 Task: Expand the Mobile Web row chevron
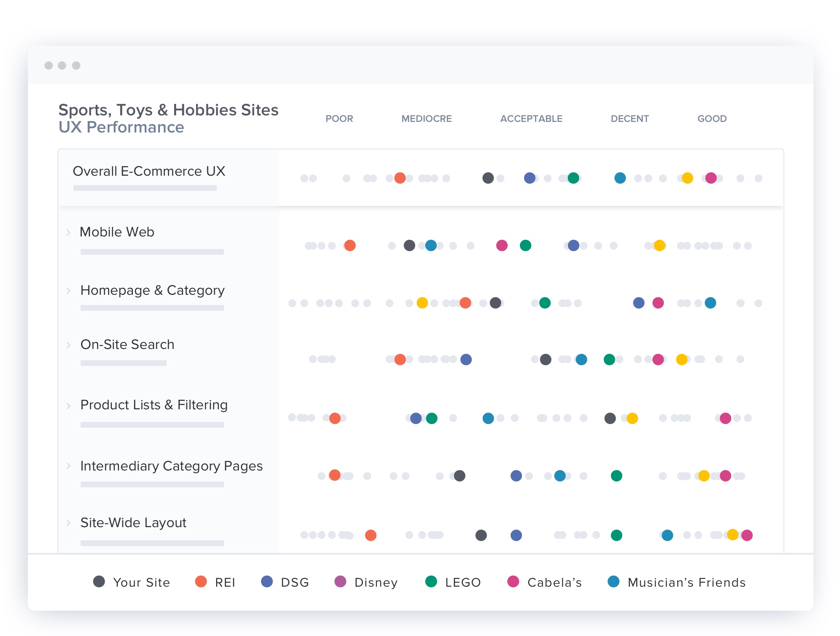click(69, 232)
